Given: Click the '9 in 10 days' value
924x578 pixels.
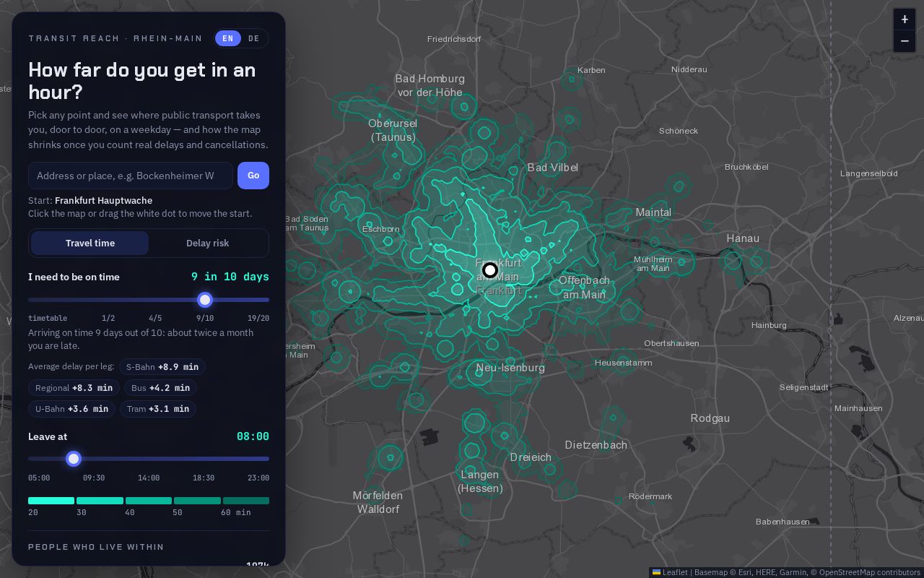Looking at the screenshot, I should (230, 277).
